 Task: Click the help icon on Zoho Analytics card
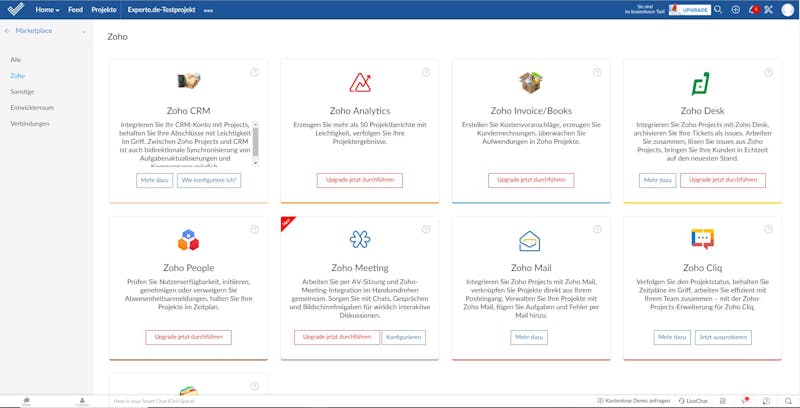point(426,72)
